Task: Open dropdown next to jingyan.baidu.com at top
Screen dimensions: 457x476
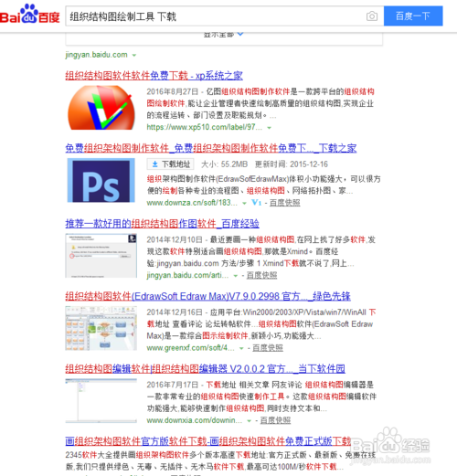Action: tap(134, 56)
